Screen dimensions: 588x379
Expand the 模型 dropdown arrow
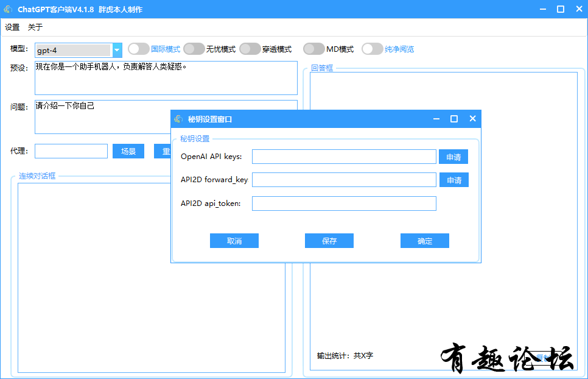point(117,51)
